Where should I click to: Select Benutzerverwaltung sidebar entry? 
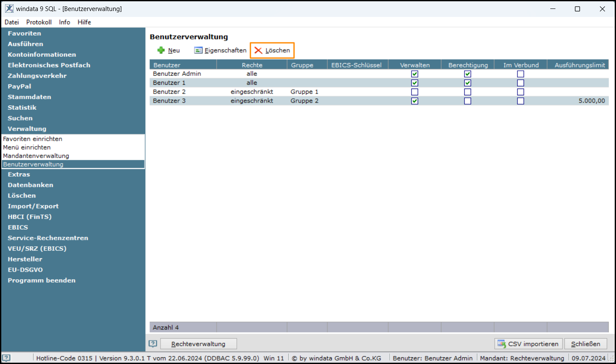(73, 164)
